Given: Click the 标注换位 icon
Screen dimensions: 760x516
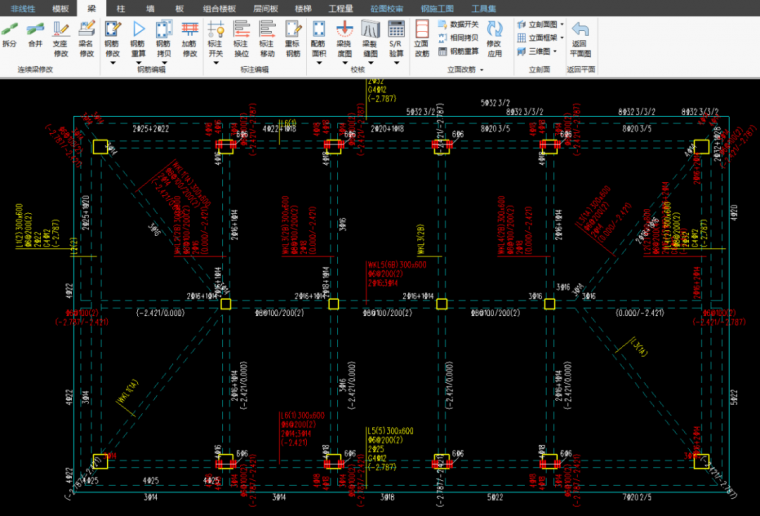Looking at the screenshot, I should [x=241, y=35].
